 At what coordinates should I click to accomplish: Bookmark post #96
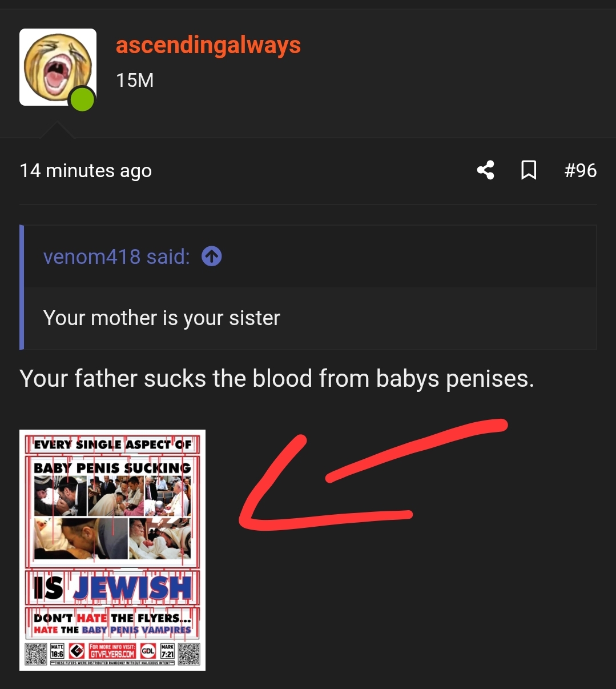point(528,170)
